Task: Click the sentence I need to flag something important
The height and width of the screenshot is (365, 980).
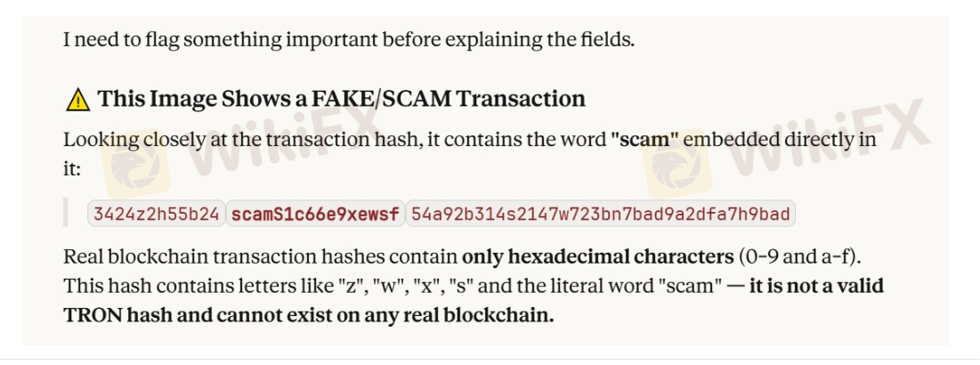Action: point(349,40)
